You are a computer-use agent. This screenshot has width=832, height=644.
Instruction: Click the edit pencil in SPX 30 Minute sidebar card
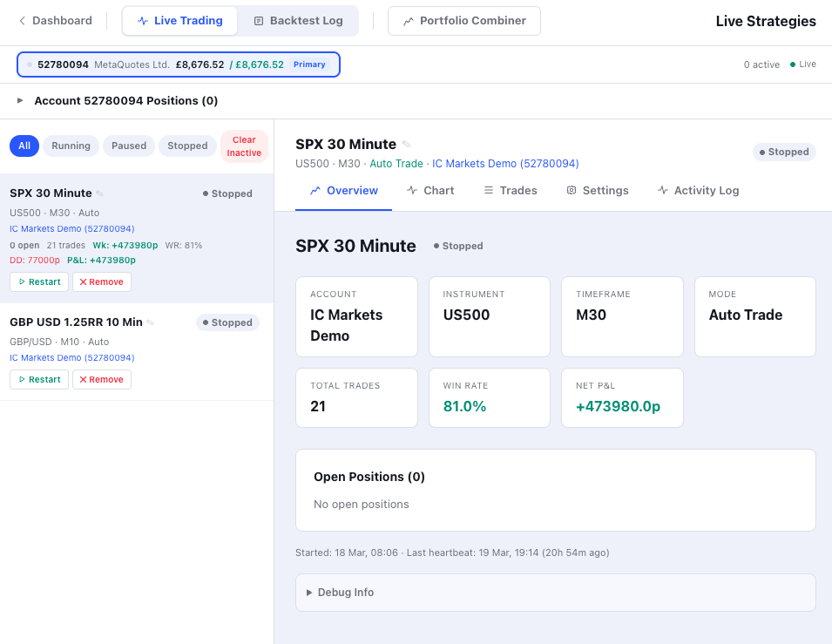[x=99, y=193]
